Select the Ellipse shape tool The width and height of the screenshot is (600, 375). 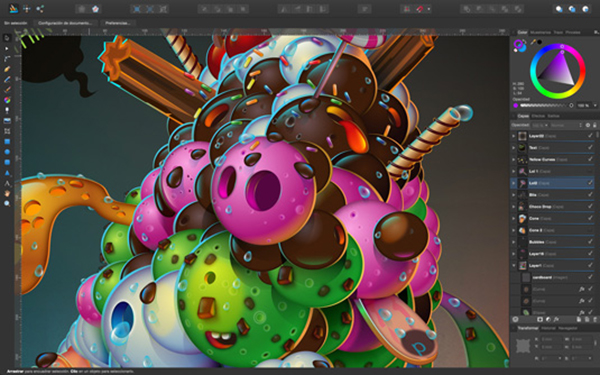pyautogui.click(x=7, y=152)
